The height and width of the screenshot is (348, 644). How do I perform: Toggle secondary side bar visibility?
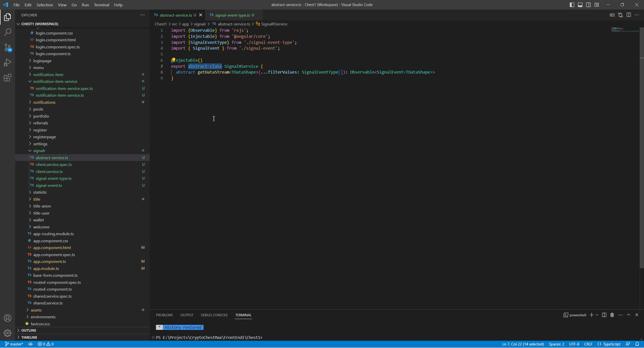click(588, 5)
